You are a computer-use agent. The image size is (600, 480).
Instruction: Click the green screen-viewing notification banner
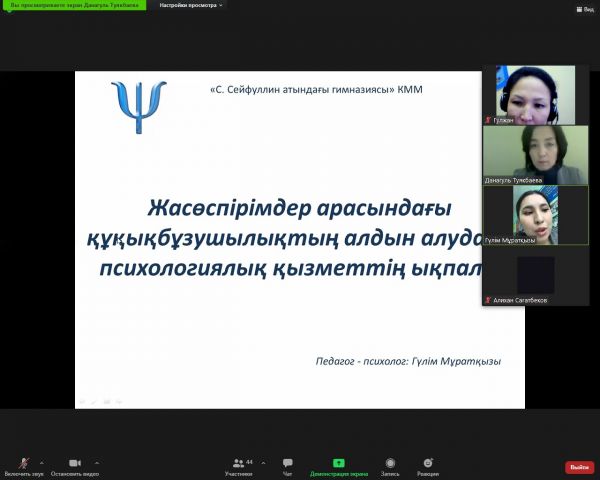[x=72, y=5]
